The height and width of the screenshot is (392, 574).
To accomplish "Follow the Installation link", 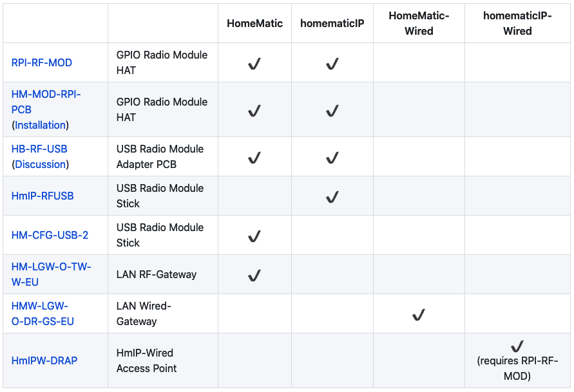I will coord(41,125).
